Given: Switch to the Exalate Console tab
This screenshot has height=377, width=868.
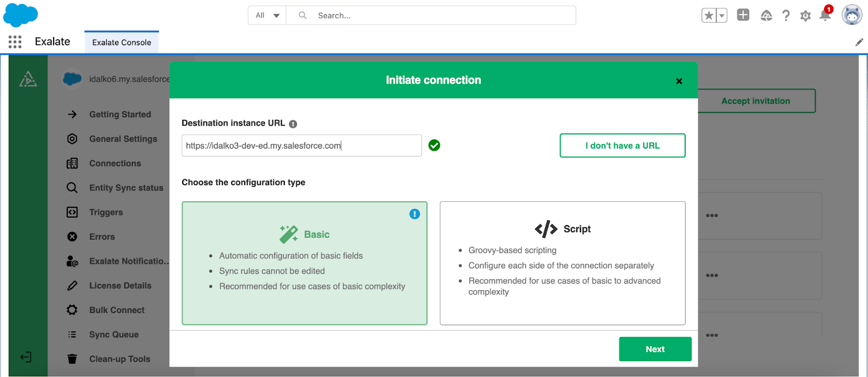Looking at the screenshot, I should (122, 42).
